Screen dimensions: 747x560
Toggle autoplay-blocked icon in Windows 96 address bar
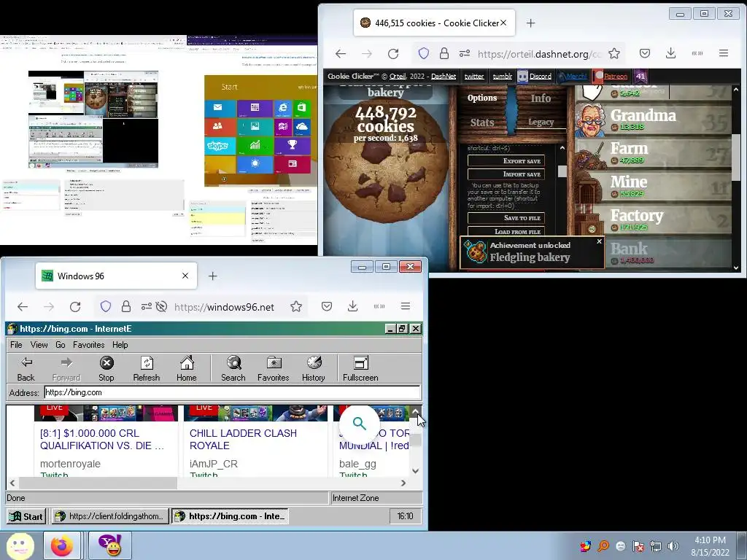point(161,307)
